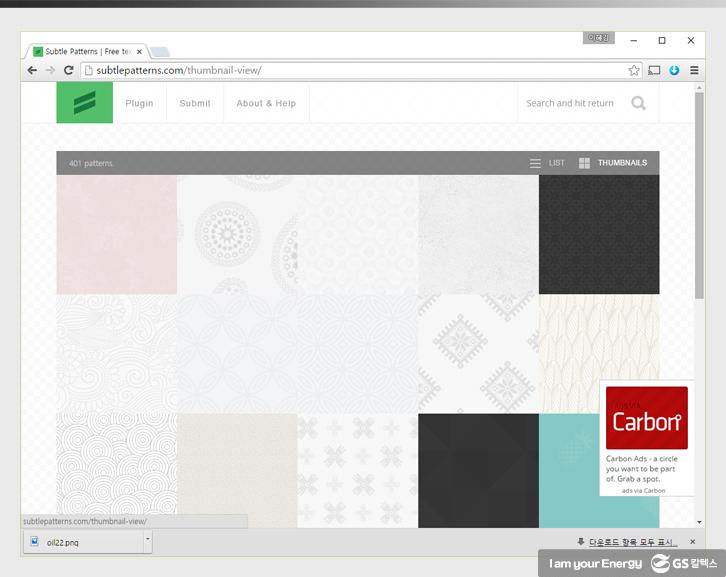This screenshot has width=726, height=577.
Task: Open the About & Help page
Action: 266,103
